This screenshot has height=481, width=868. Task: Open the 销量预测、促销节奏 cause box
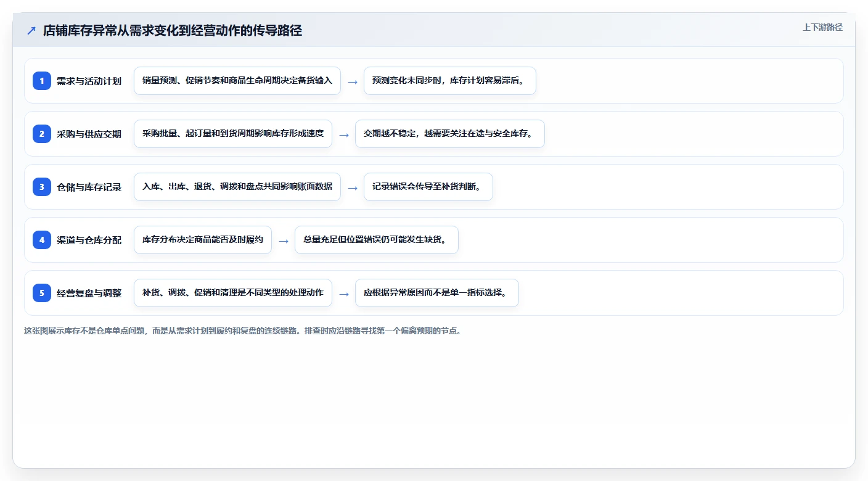pos(237,81)
